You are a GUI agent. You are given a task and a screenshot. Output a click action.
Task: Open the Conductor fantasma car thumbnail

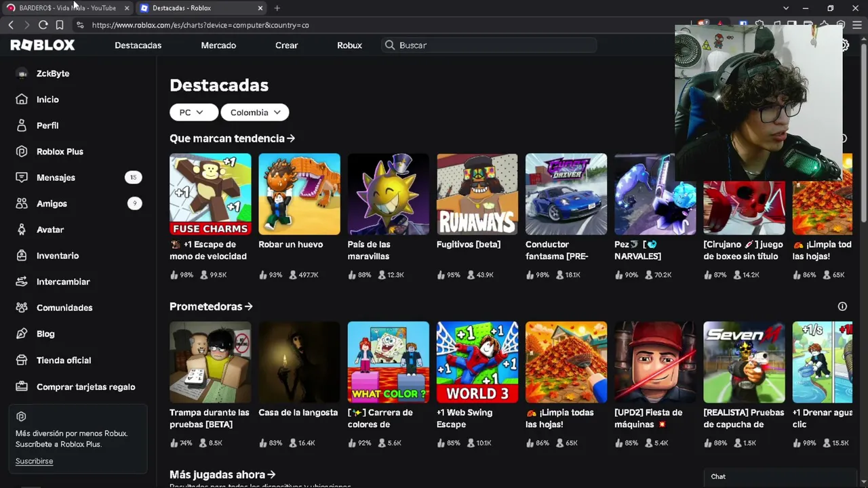pos(566,194)
